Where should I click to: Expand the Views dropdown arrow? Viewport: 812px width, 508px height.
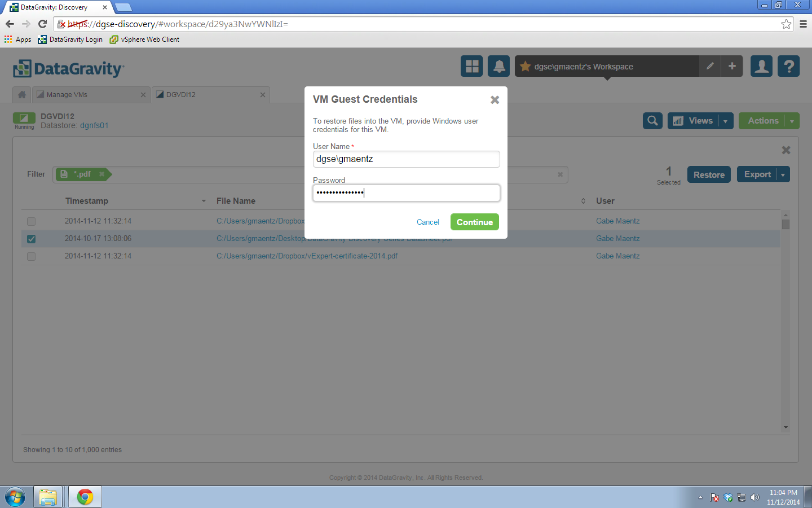(725, 121)
